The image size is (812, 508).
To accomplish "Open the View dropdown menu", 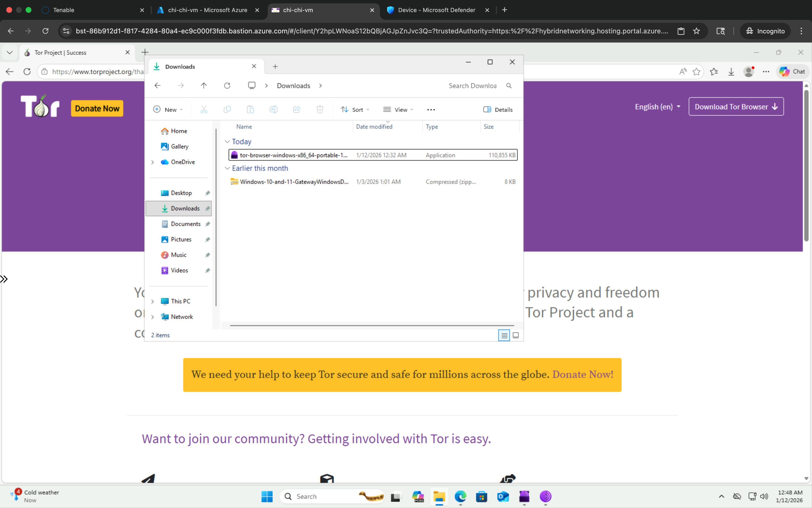I will click(398, 110).
